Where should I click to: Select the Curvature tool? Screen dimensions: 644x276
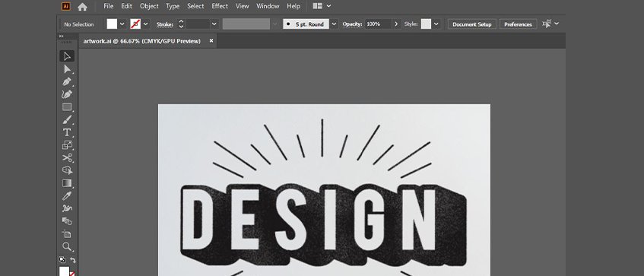[67, 94]
